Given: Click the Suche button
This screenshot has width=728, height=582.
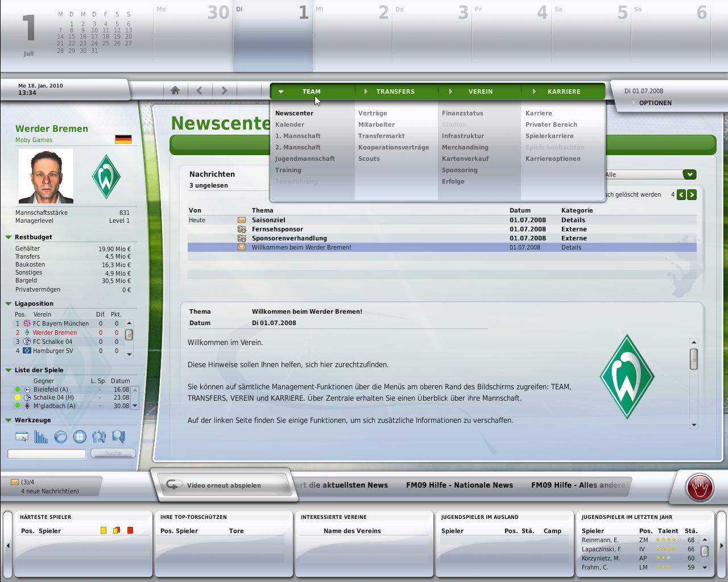Looking at the screenshot, I should point(113,453).
